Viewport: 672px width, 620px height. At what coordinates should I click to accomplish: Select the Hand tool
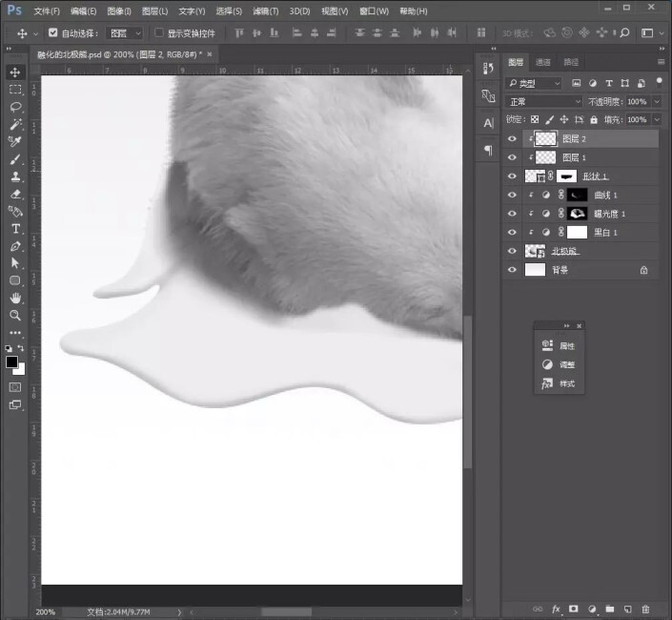tap(15, 298)
